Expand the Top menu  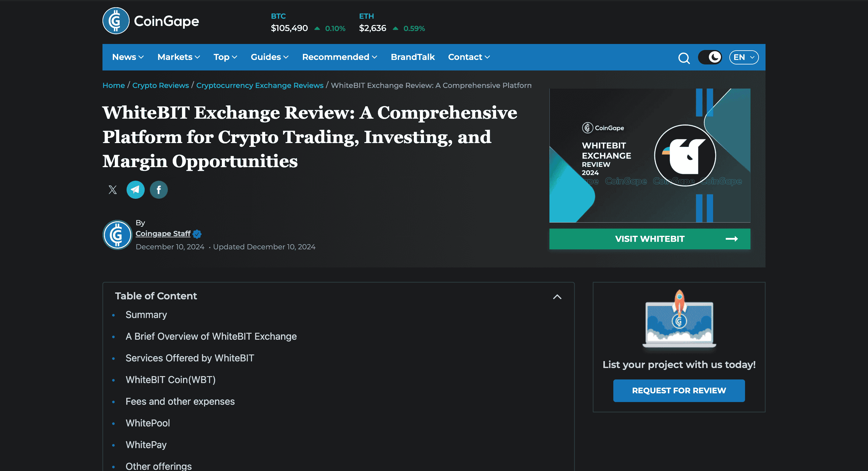click(x=225, y=57)
